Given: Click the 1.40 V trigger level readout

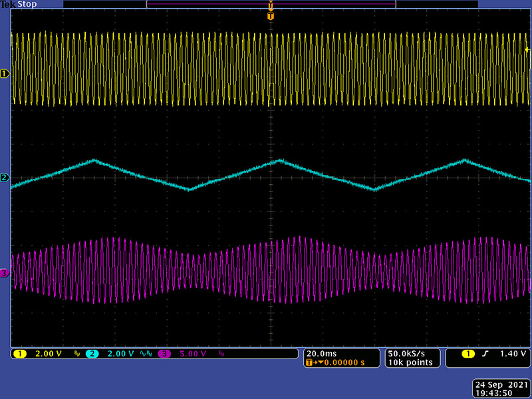Looking at the screenshot, I should (511, 353).
